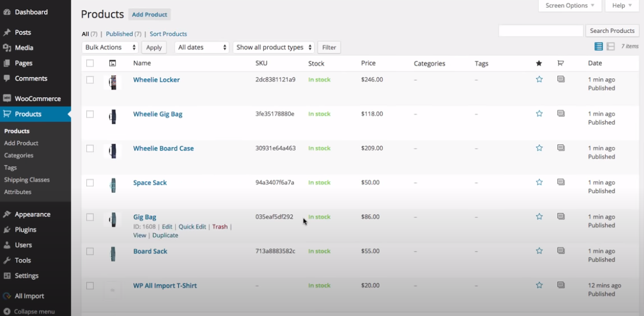This screenshot has height=316, width=644.
Task: Click the Apply bulk action button
Action: point(154,47)
